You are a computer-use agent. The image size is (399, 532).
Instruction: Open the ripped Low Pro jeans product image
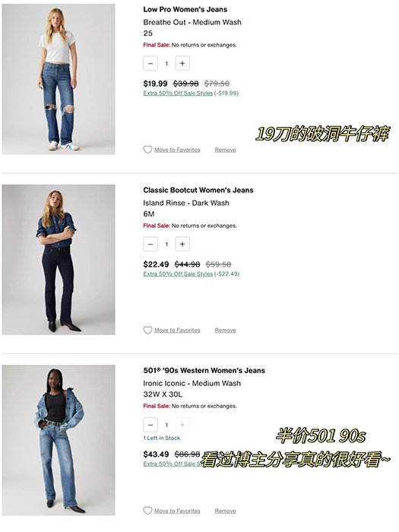coord(59,79)
